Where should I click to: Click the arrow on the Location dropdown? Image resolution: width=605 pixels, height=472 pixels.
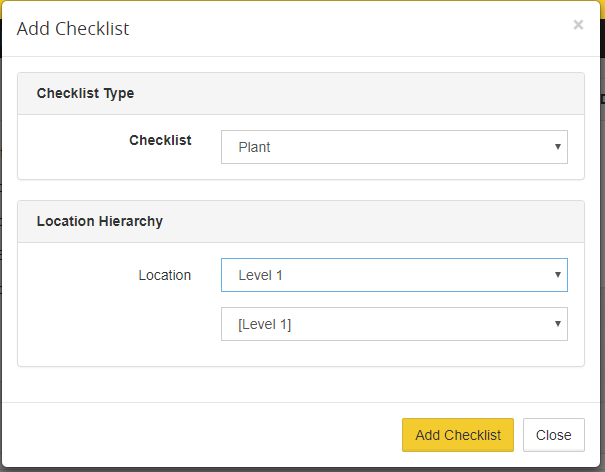click(x=557, y=275)
